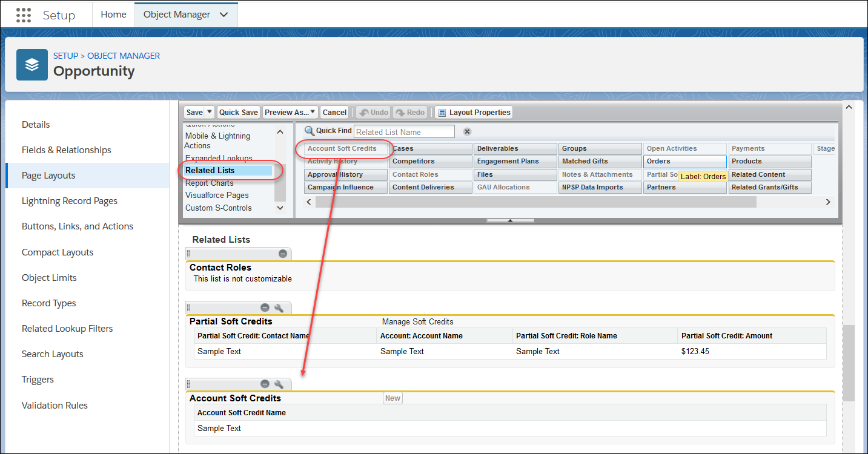
Task: Click the Undo icon in the toolbar
Action: pos(373,112)
